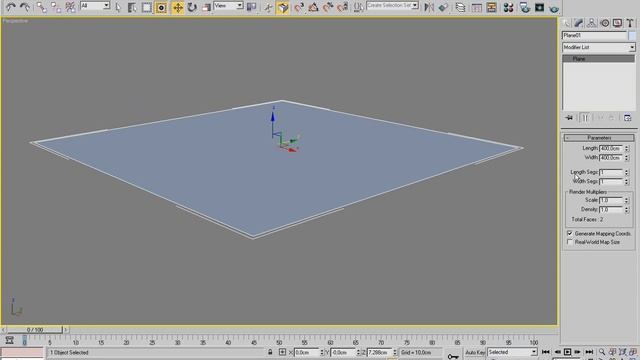Uncheck Generate Mapping Coords checkbox
Viewport: 640px width, 360px height.
tap(570, 233)
